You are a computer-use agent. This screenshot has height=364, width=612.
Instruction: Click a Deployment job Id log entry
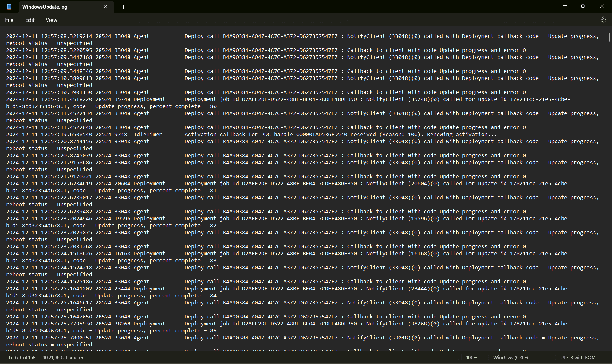(x=287, y=183)
